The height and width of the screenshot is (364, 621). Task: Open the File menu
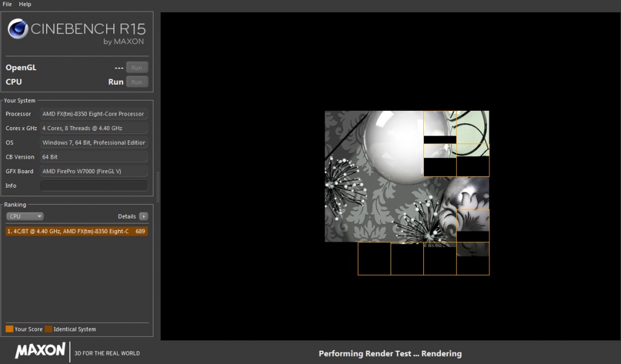[7, 4]
